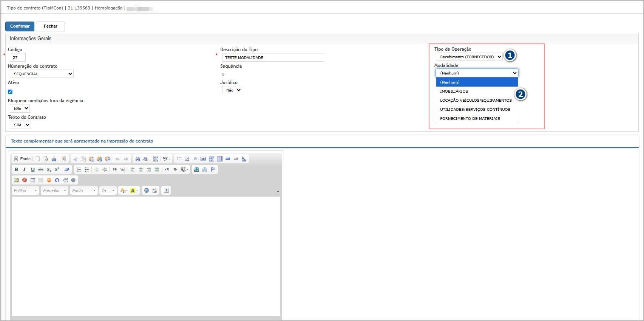The image size is (644, 321).
Task: Click the Insert Table icon
Action: click(33, 180)
